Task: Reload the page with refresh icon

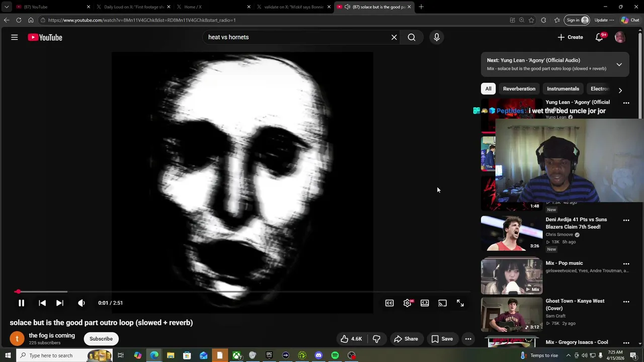Action: point(19,20)
